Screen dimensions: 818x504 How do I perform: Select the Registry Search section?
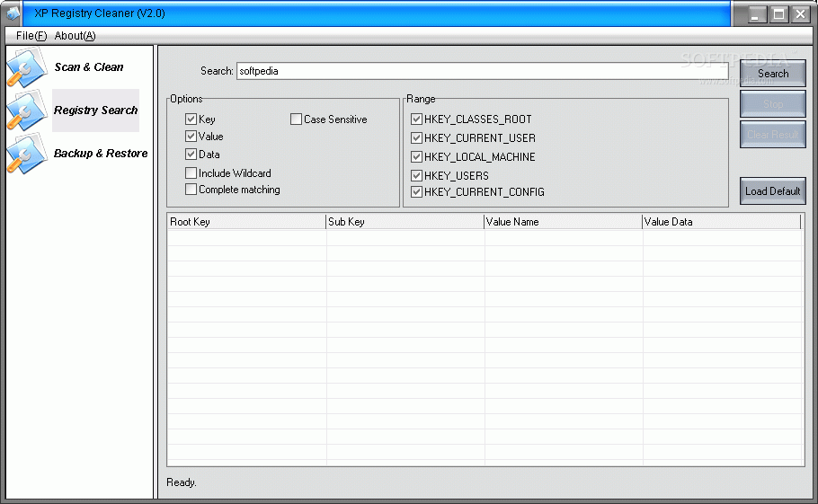pos(95,111)
